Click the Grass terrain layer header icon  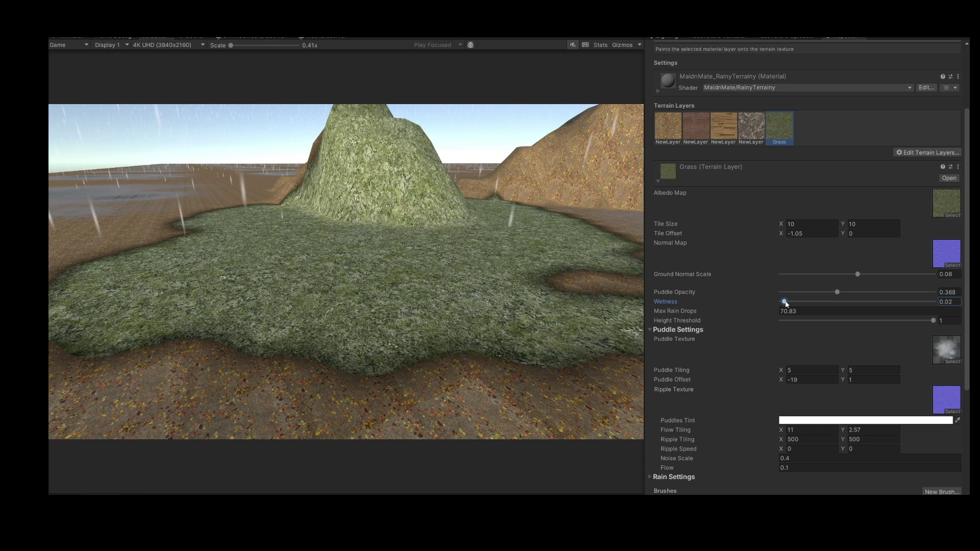668,171
